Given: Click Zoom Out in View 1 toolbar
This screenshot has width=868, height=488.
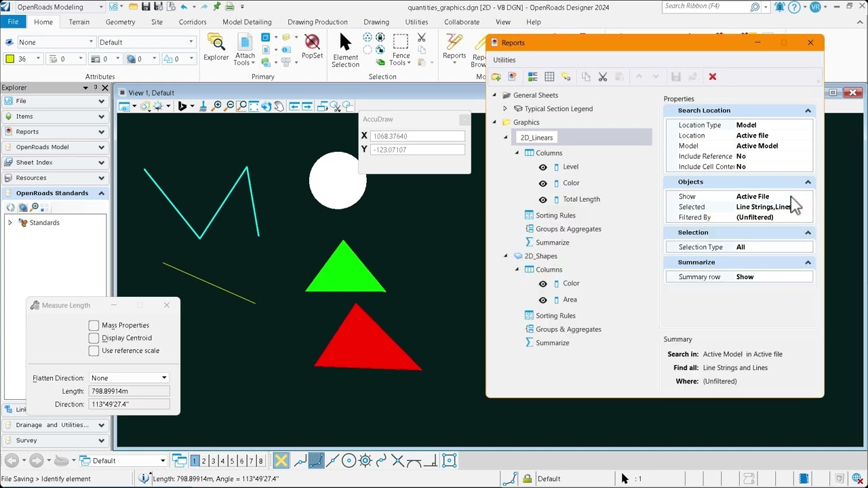Looking at the screenshot, I should (229, 106).
